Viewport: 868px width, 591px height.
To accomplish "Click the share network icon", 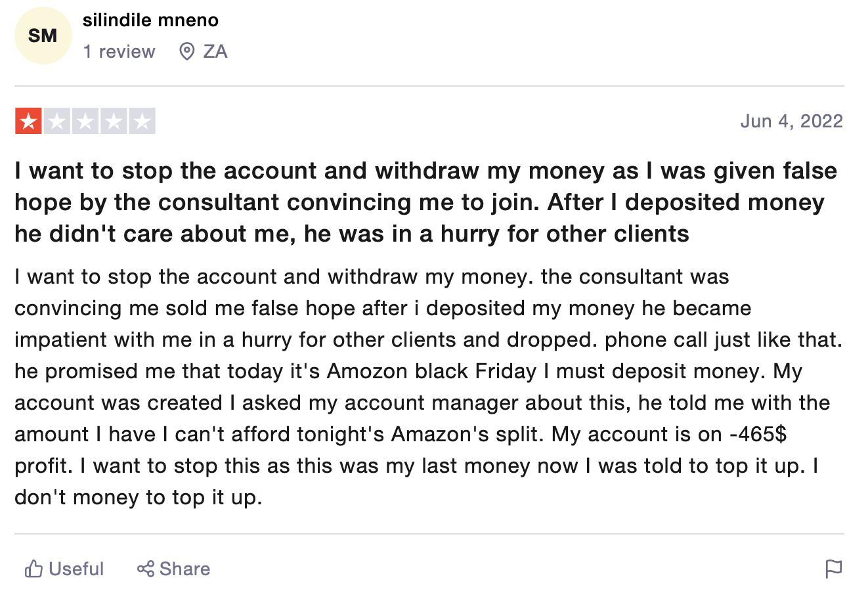I will [145, 569].
